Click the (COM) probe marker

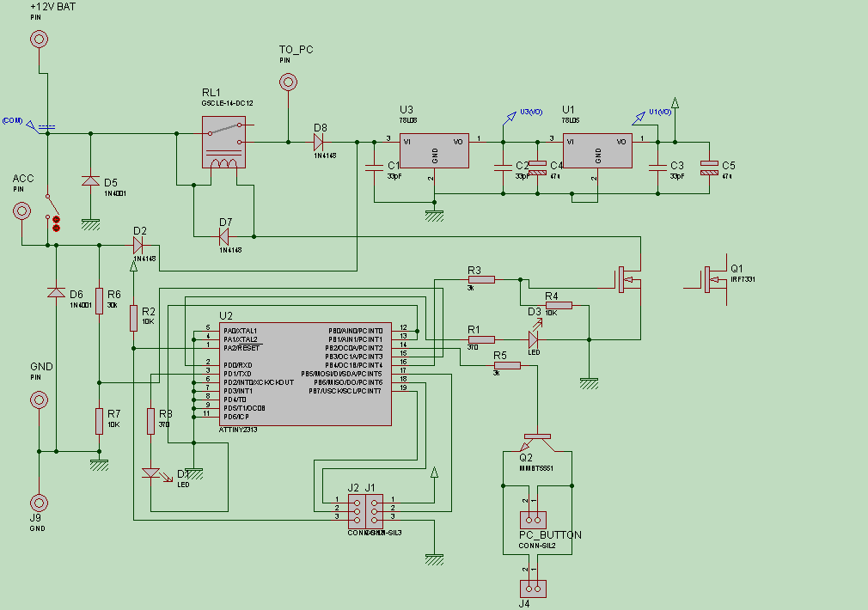32,127
